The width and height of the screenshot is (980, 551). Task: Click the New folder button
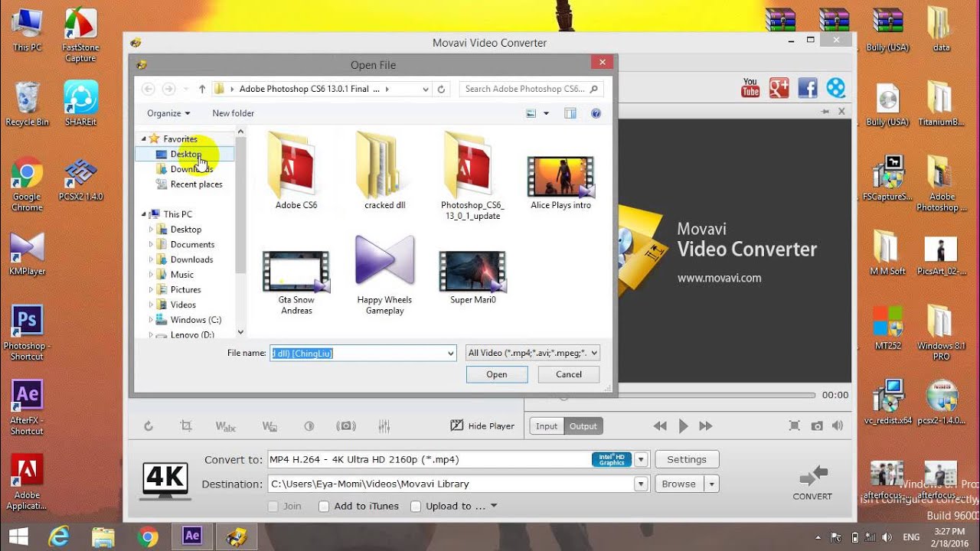coord(233,113)
